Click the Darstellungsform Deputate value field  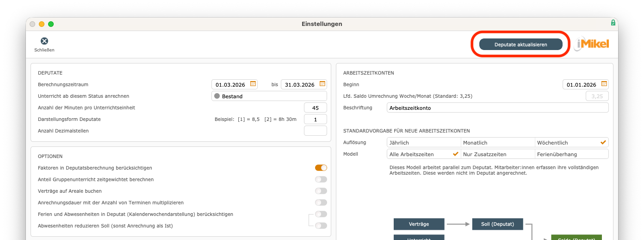[316, 119]
